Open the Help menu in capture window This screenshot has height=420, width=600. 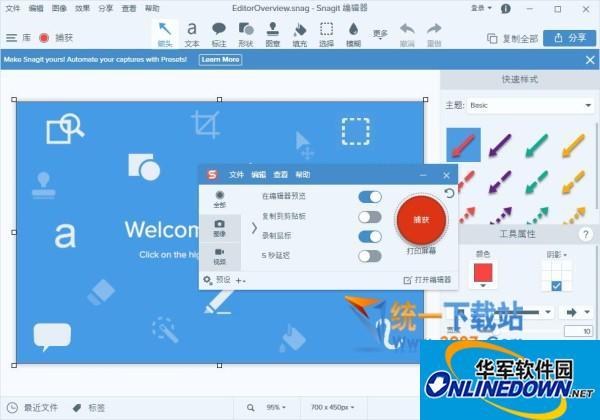[303, 175]
